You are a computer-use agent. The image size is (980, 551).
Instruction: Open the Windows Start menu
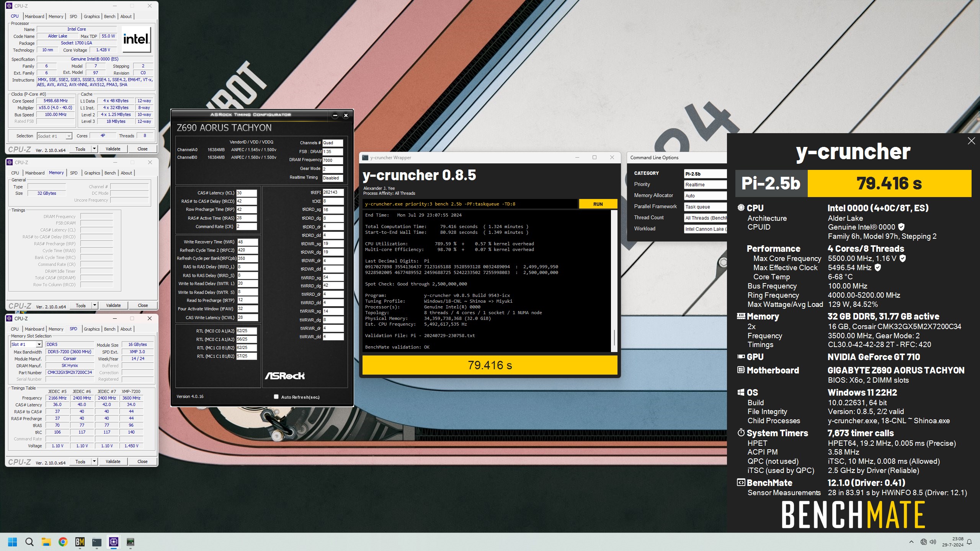click(12, 542)
